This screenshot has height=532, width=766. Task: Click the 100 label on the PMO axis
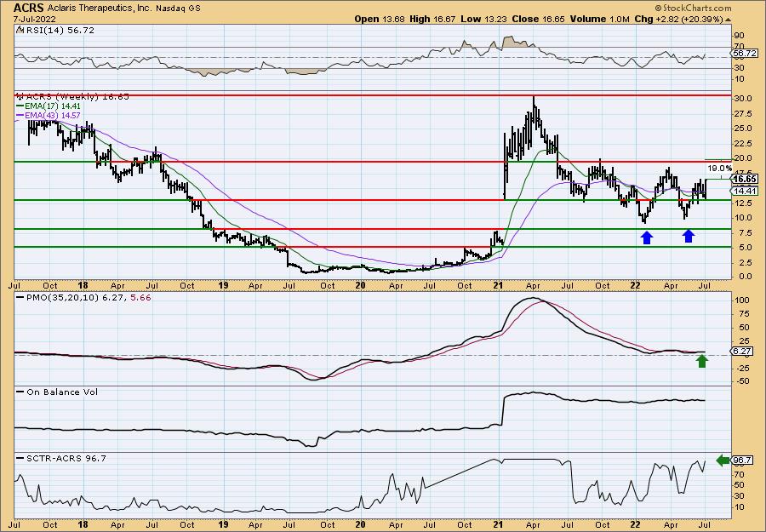[x=741, y=300]
